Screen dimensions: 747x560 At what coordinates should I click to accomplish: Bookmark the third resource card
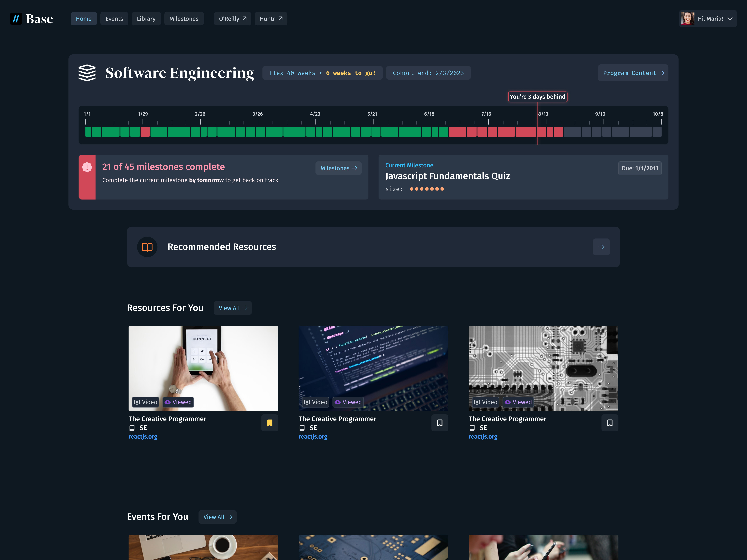610,423
